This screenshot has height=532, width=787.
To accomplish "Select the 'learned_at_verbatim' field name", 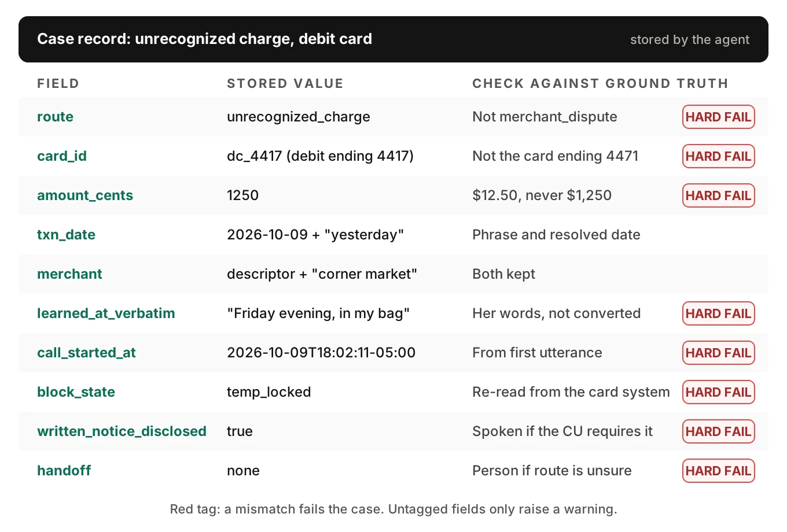I will pos(106,313).
